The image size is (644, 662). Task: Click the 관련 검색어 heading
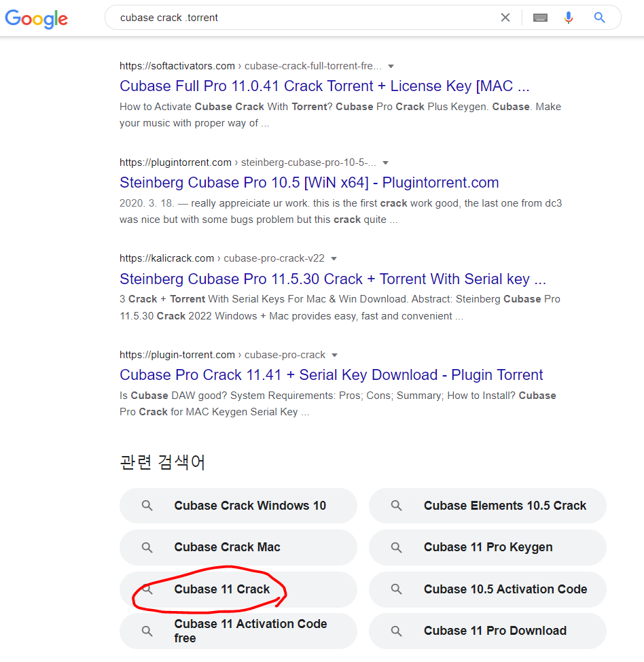162,462
